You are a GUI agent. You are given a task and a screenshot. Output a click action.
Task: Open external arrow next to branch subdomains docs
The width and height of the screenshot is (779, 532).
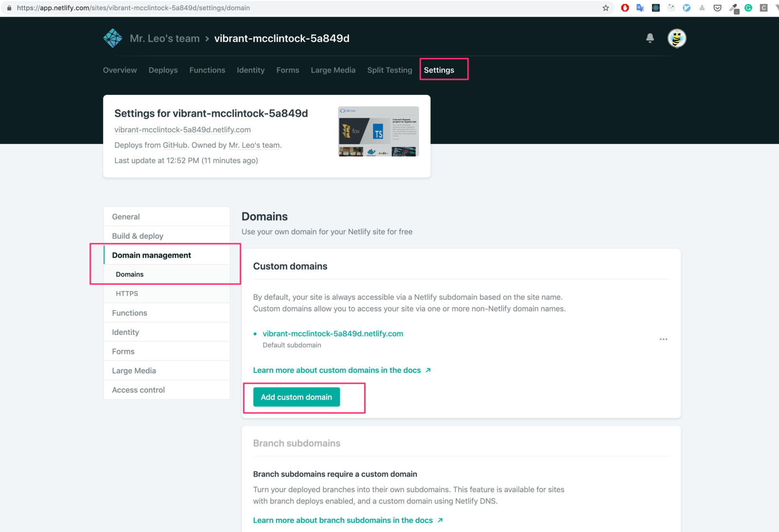440,520
